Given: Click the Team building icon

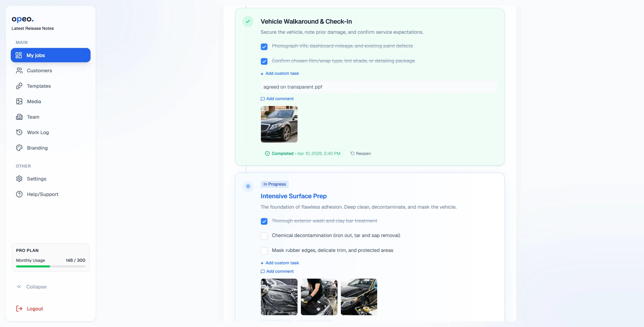Looking at the screenshot, I should (19, 117).
